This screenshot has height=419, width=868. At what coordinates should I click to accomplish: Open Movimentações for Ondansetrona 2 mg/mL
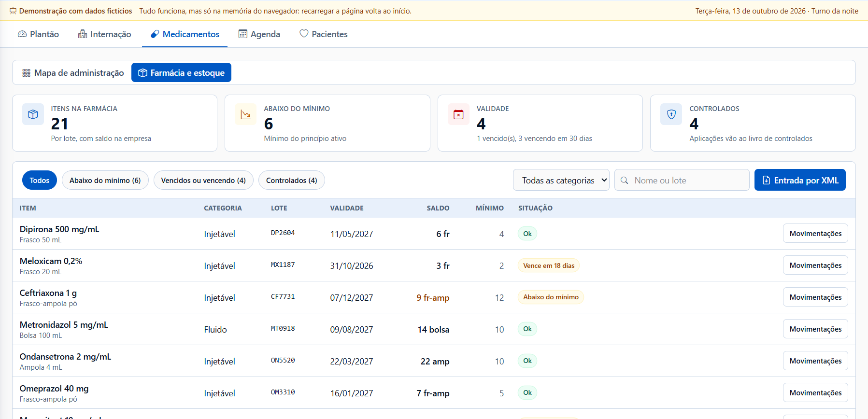(x=815, y=361)
